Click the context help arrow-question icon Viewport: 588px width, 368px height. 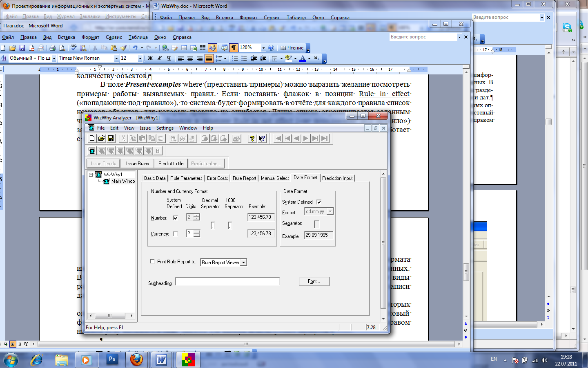pyautogui.click(x=262, y=139)
